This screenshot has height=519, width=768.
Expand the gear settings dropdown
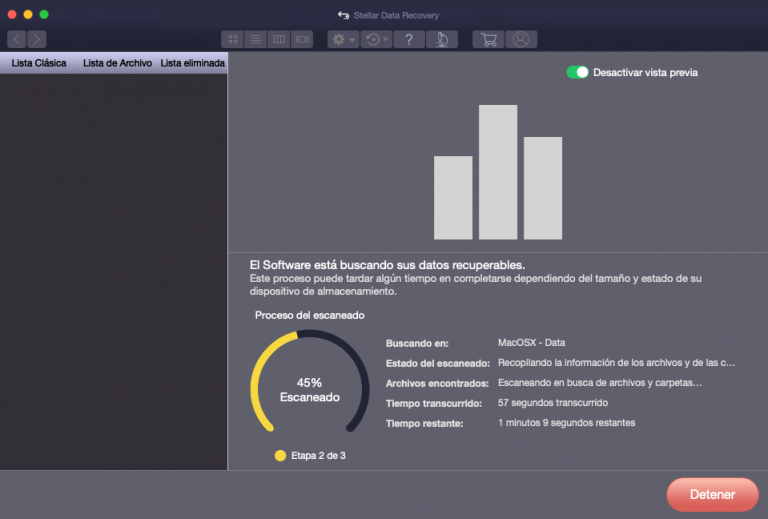pyautogui.click(x=343, y=39)
